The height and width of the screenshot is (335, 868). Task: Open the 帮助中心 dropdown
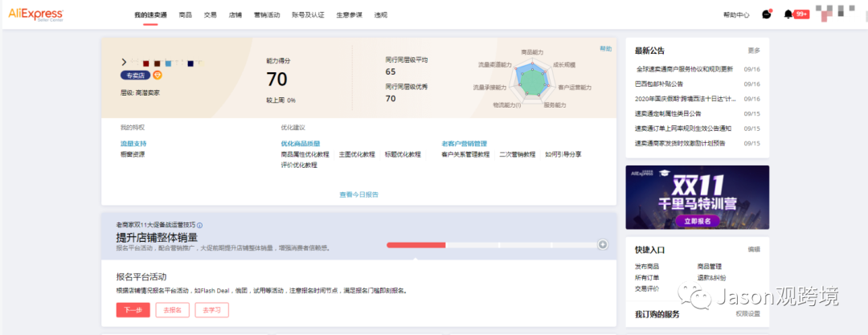[735, 14]
